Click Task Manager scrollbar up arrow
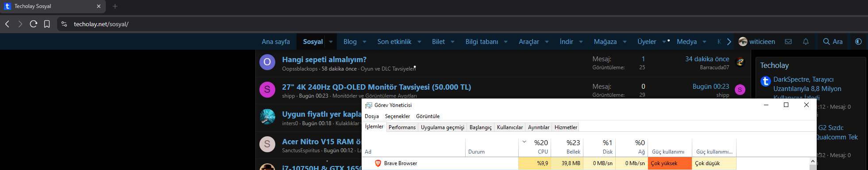Viewport: 868px width, 170px height. 813,161
